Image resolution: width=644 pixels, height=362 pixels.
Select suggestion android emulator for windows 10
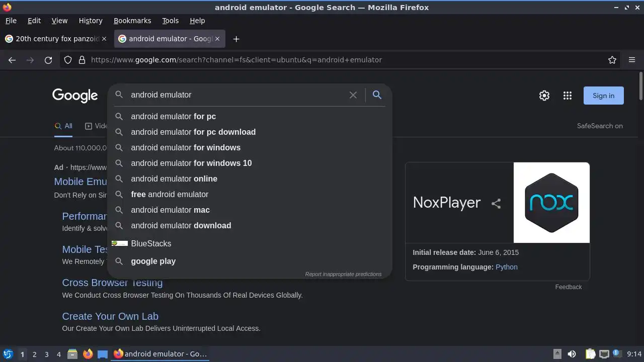[250, 163]
